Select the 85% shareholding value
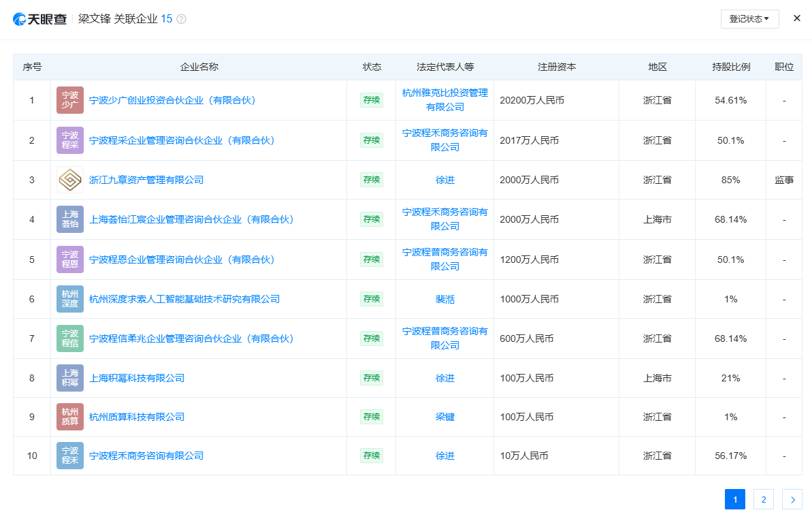This screenshot has width=812, height=521. click(731, 180)
